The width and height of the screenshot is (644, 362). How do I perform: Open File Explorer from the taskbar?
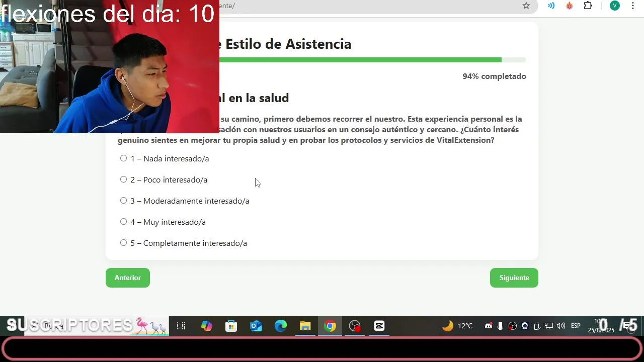[x=305, y=326]
